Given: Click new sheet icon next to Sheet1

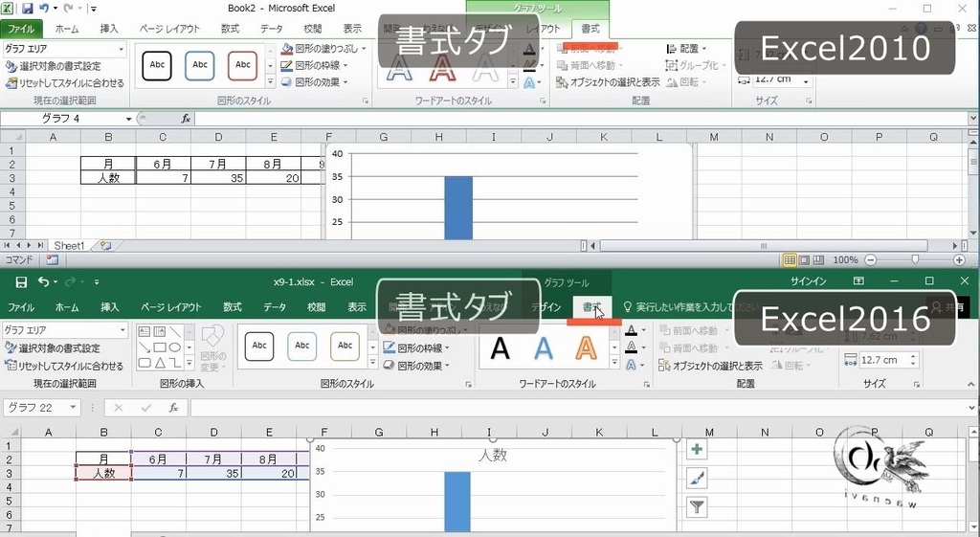Looking at the screenshot, I should coord(105,246).
